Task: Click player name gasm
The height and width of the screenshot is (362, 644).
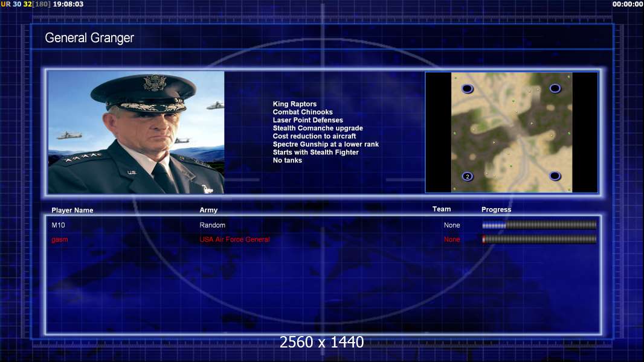Action: click(x=60, y=240)
